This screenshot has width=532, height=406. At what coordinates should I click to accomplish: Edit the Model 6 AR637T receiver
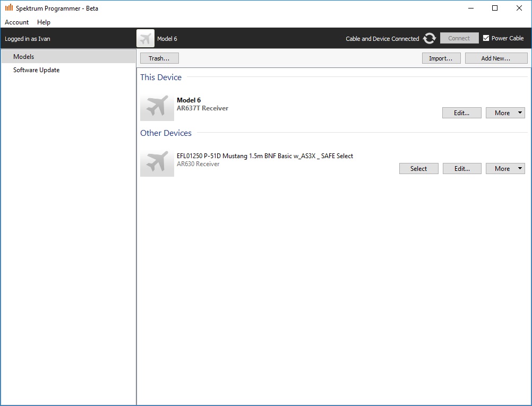[461, 113]
